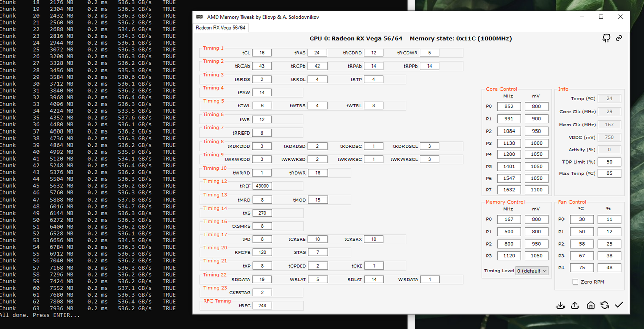Edit the tWRWRSD field
Image resolution: width=644 pixels, height=329 pixels.
point(317,159)
